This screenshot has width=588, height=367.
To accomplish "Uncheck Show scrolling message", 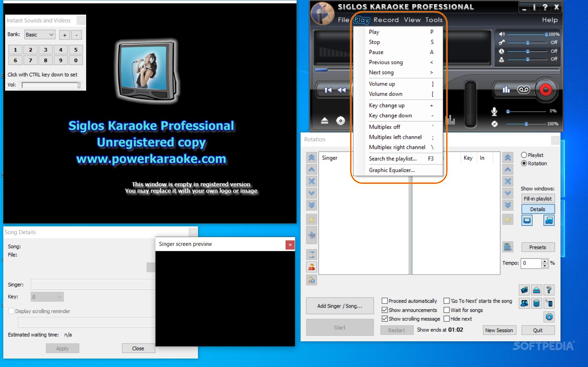I will (385, 319).
